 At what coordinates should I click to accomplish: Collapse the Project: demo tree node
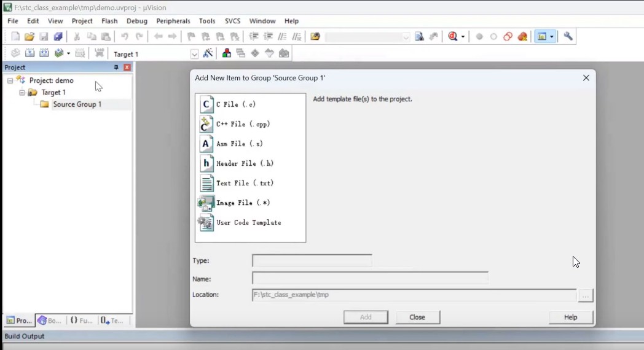click(x=10, y=80)
